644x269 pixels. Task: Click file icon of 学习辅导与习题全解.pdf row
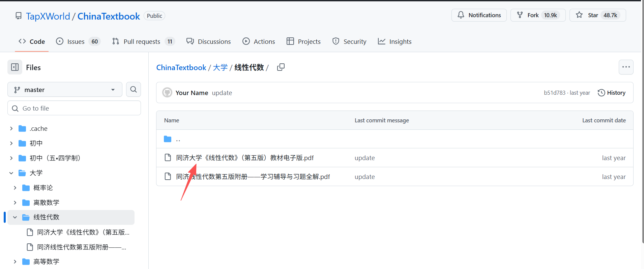(168, 176)
